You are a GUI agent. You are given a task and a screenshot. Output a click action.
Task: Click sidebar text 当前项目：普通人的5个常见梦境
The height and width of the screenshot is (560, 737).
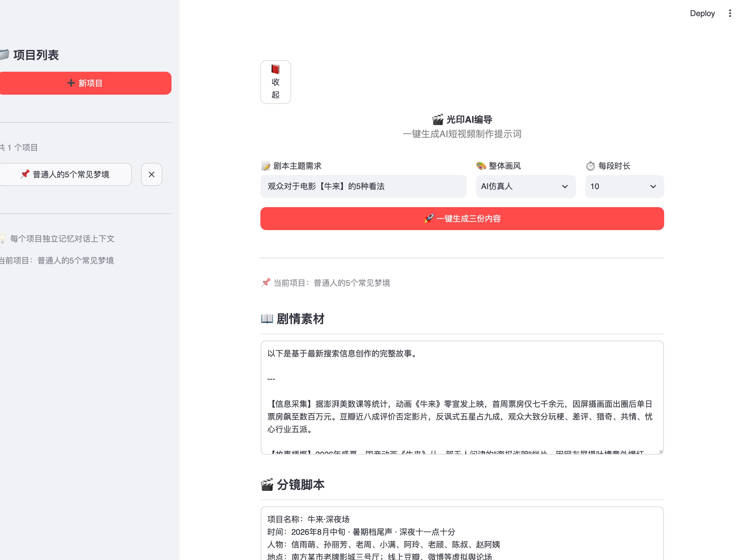tap(57, 260)
